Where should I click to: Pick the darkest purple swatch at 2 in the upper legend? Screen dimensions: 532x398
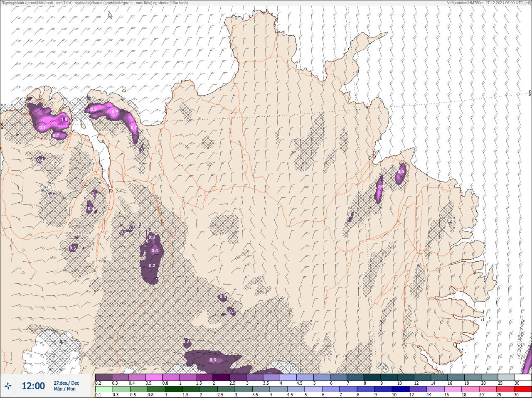pyautogui.click(x=221, y=378)
